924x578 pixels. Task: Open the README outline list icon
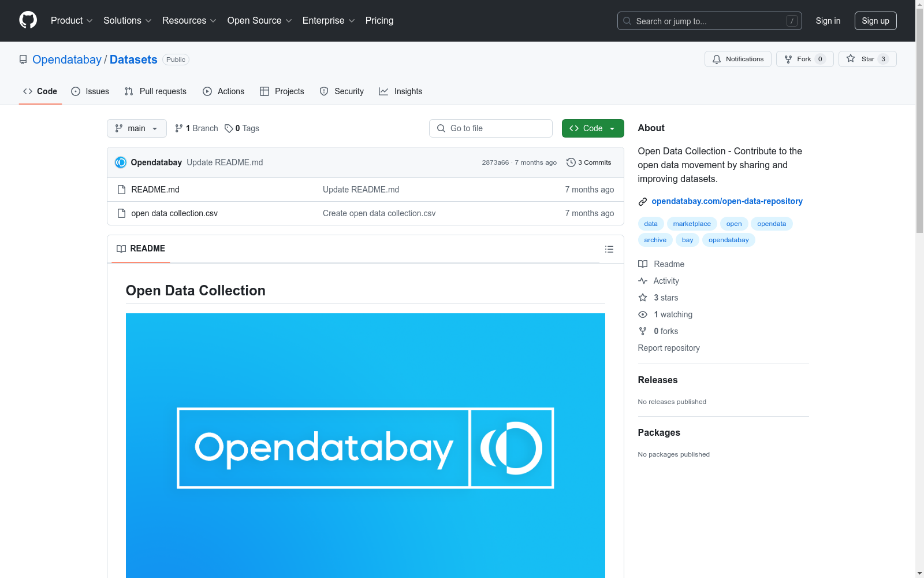[609, 249]
